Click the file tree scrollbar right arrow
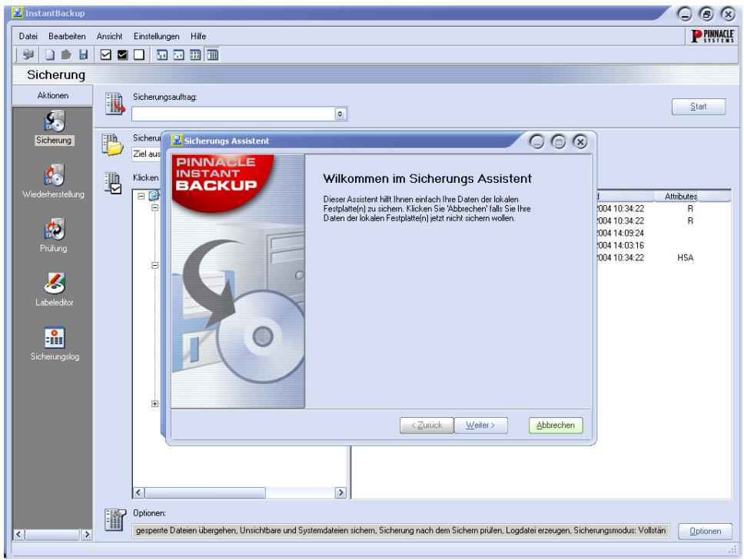This screenshot has width=744, height=560. 340,492
